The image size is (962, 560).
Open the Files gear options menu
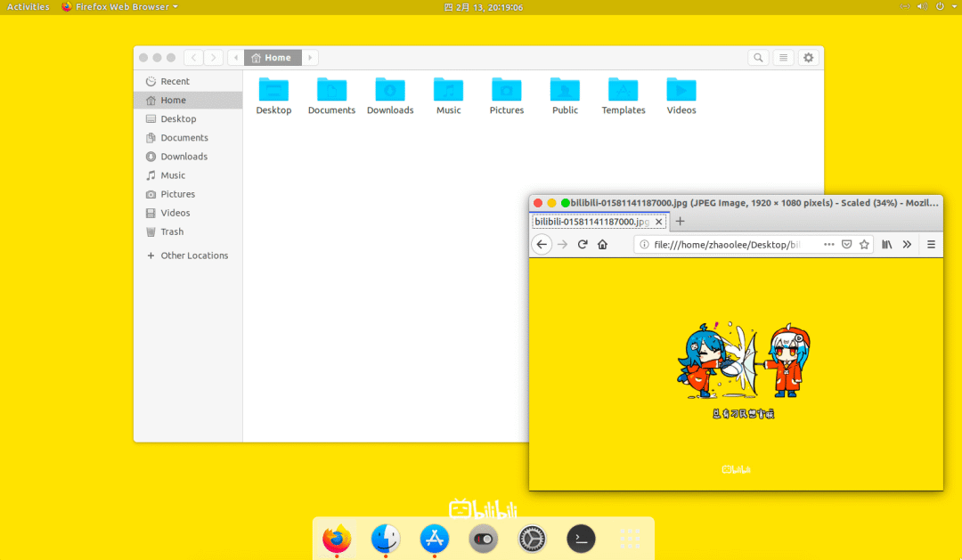[x=809, y=58]
